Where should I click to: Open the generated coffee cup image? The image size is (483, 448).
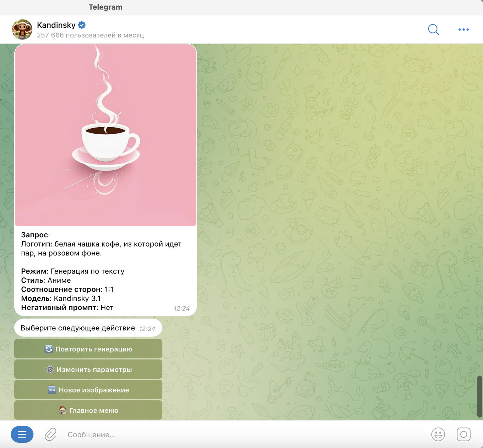pyautogui.click(x=105, y=135)
